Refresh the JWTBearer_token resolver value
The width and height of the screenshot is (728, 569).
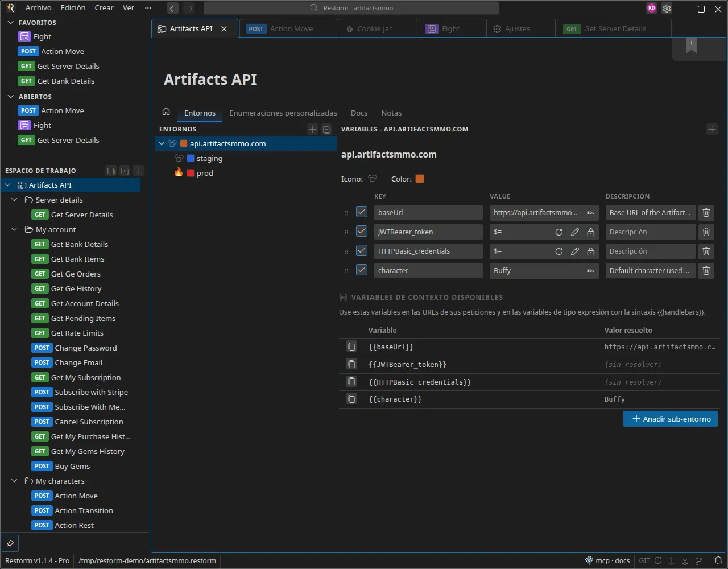click(559, 232)
